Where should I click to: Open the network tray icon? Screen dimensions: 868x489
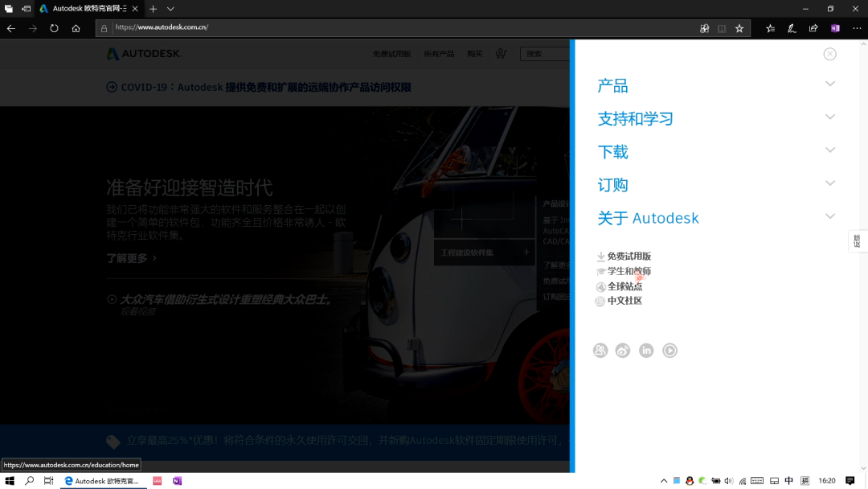tap(743, 481)
